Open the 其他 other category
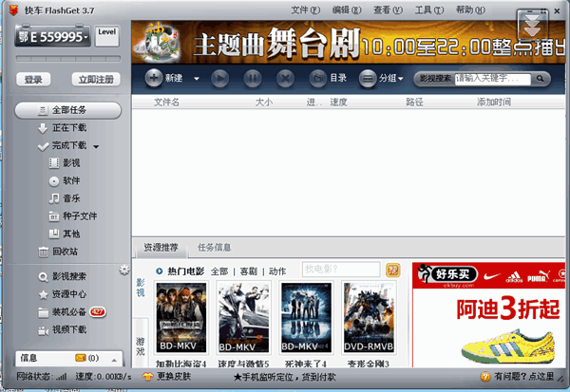Viewport: 570px width, 392px height. point(65,233)
